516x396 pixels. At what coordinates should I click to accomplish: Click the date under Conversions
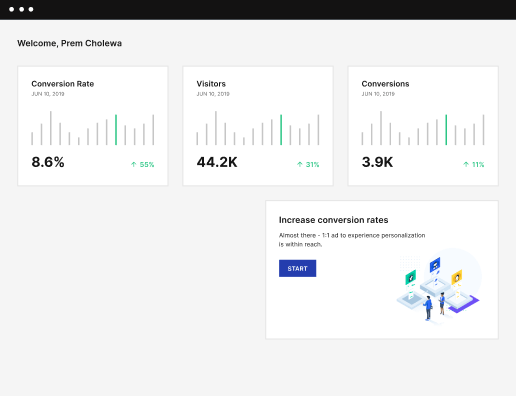(x=378, y=94)
